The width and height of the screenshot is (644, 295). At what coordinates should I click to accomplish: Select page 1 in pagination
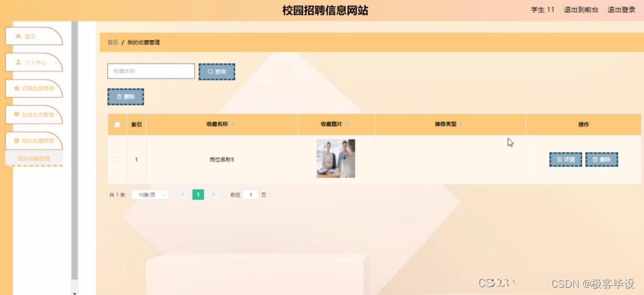click(x=198, y=195)
